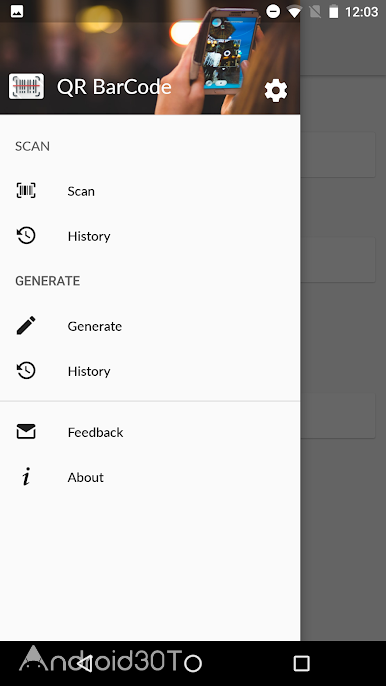Open History under the GENERATE section
386x686 pixels.
150,371
